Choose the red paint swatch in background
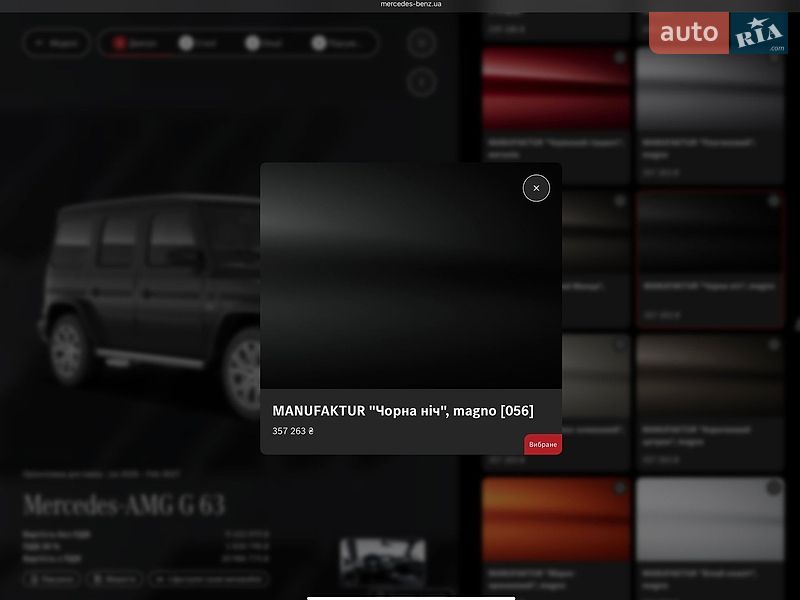The height and width of the screenshot is (600, 800). (x=556, y=90)
